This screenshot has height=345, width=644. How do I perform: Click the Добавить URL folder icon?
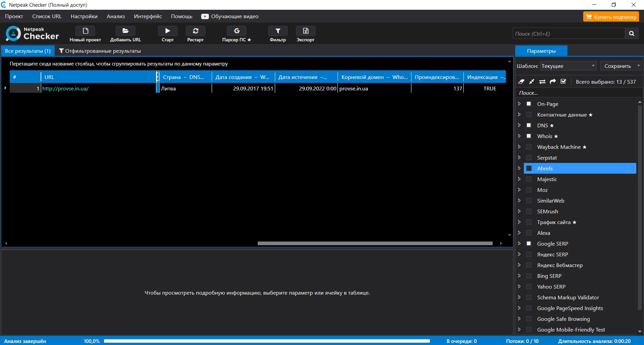(x=125, y=31)
